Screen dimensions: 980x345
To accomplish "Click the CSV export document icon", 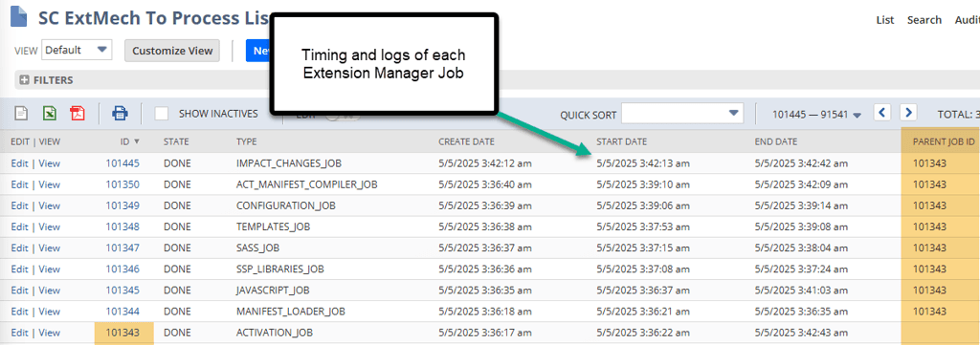I will click(22, 114).
